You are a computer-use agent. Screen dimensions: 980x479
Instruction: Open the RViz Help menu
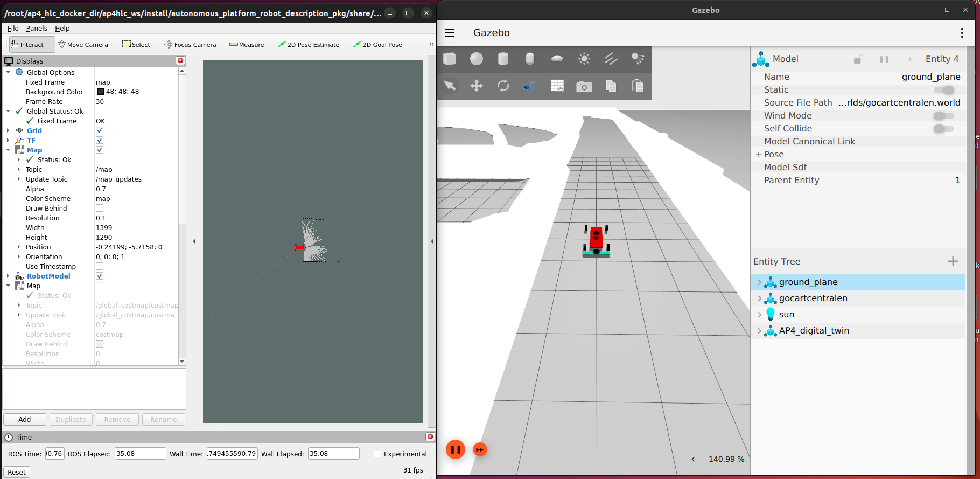(x=62, y=29)
